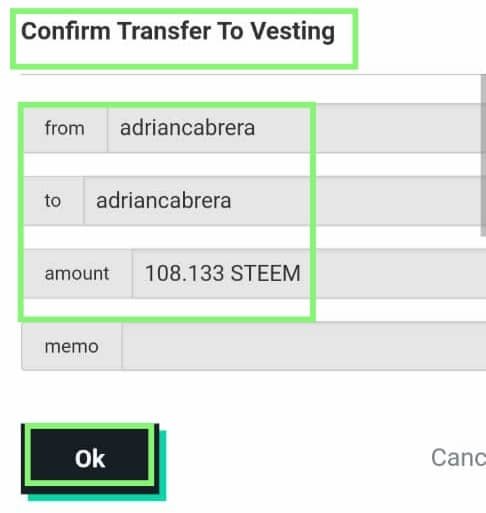Click the word Confirm in dialog title
Screen dimensions: 486x513
[66, 31]
